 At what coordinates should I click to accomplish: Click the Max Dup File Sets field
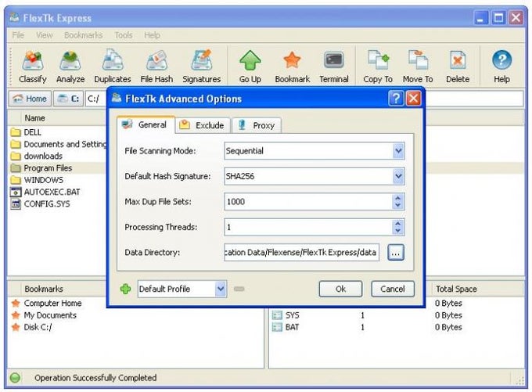[x=308, y=202]
